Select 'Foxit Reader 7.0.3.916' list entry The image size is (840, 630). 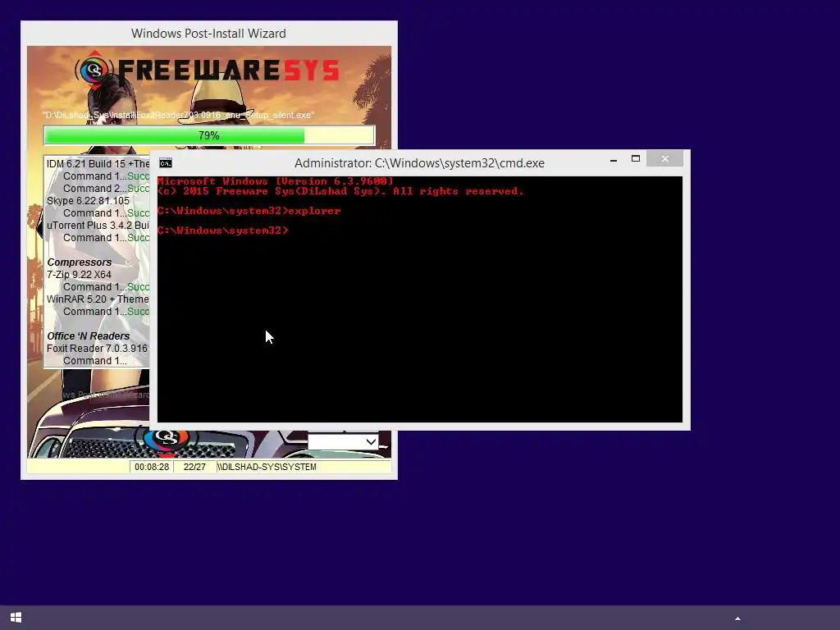[x=97, y=349]
